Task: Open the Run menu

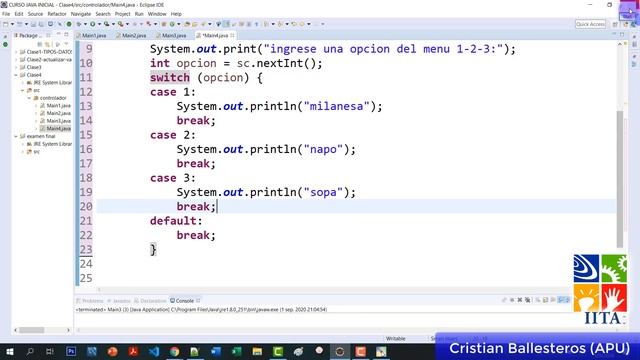Action: point(139,14)
